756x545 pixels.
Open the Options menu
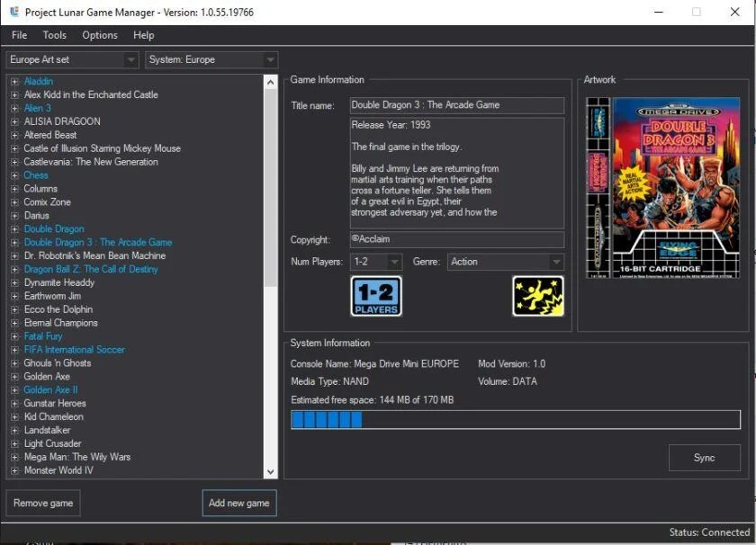coord(100,35)
